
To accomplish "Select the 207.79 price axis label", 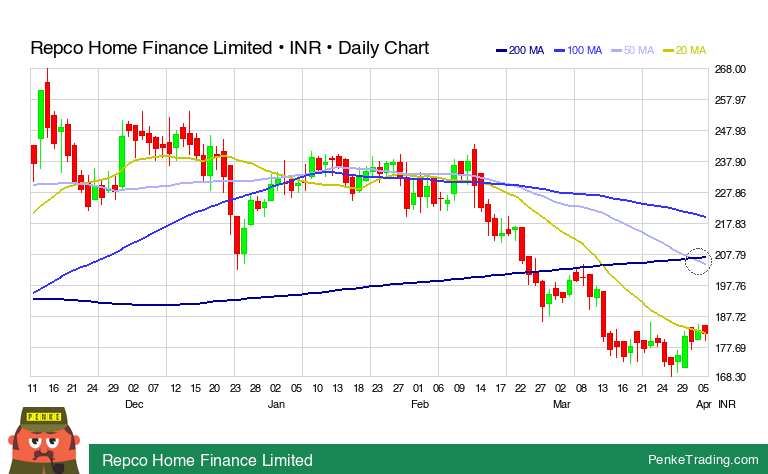I will 730,255.
